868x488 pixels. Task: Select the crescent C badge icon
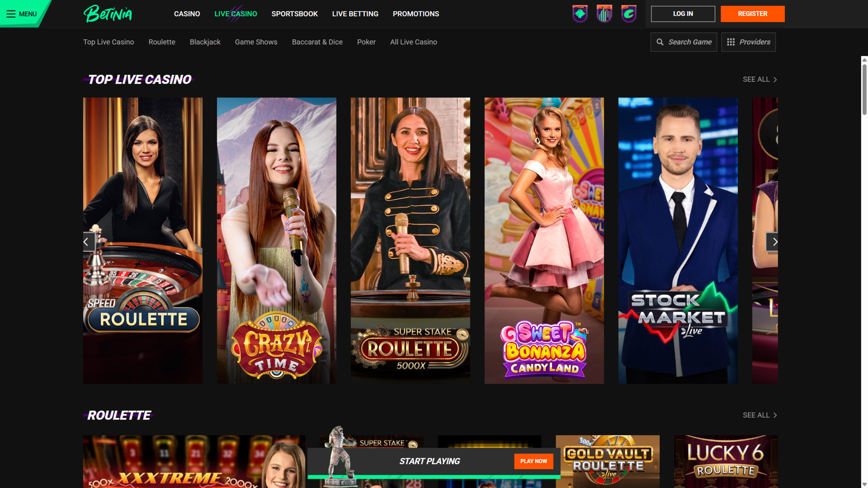628,14
